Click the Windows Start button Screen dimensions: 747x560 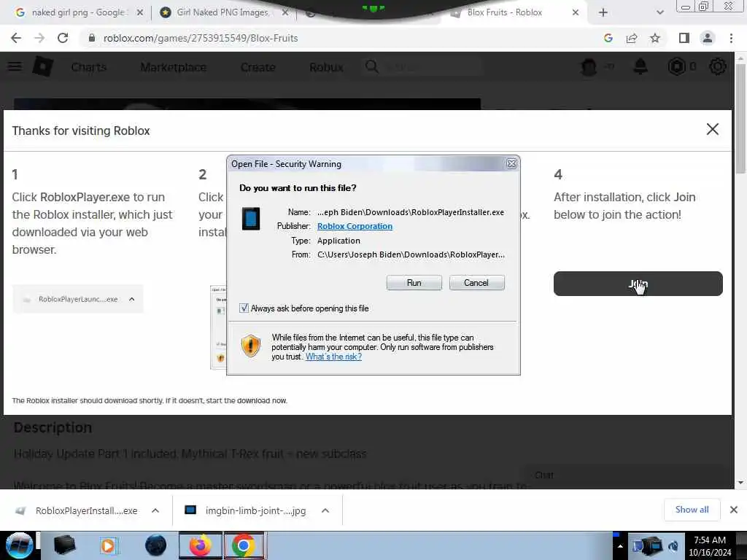(x=19, y=545)
